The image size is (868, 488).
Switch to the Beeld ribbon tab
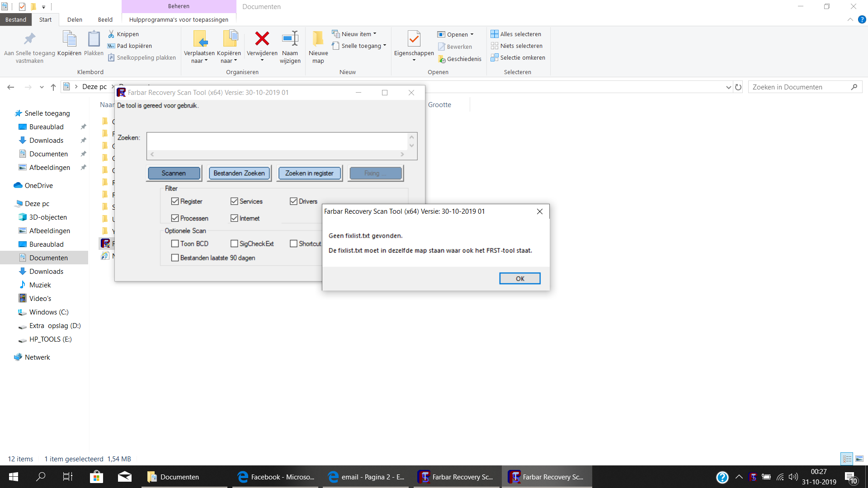(x=105, y=19)
